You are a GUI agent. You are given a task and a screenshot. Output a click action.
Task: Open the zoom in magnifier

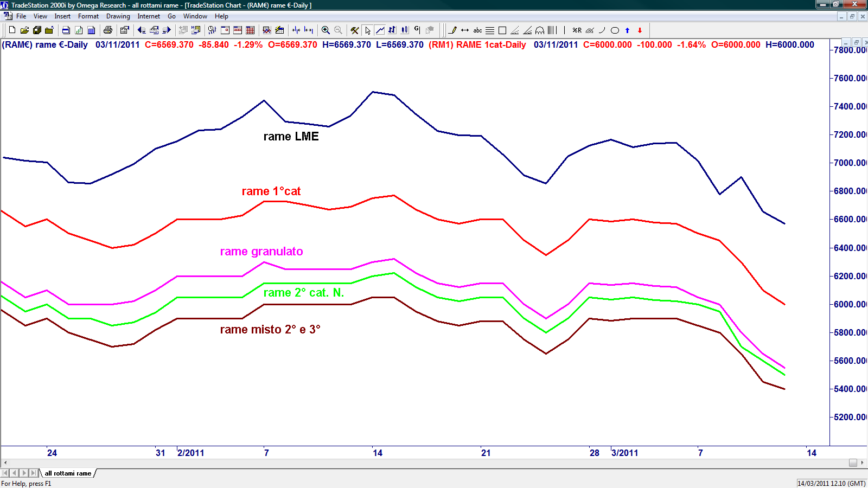pos(325,30)
